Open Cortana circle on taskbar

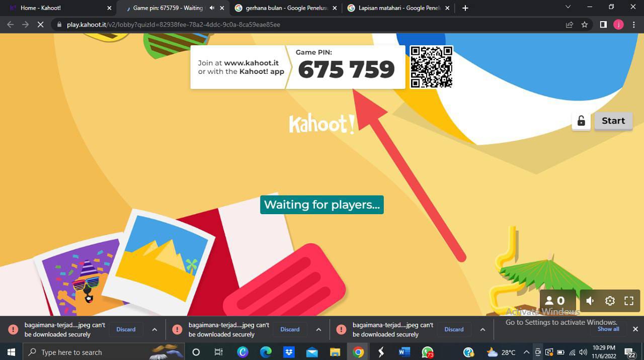tap(196, 352)
